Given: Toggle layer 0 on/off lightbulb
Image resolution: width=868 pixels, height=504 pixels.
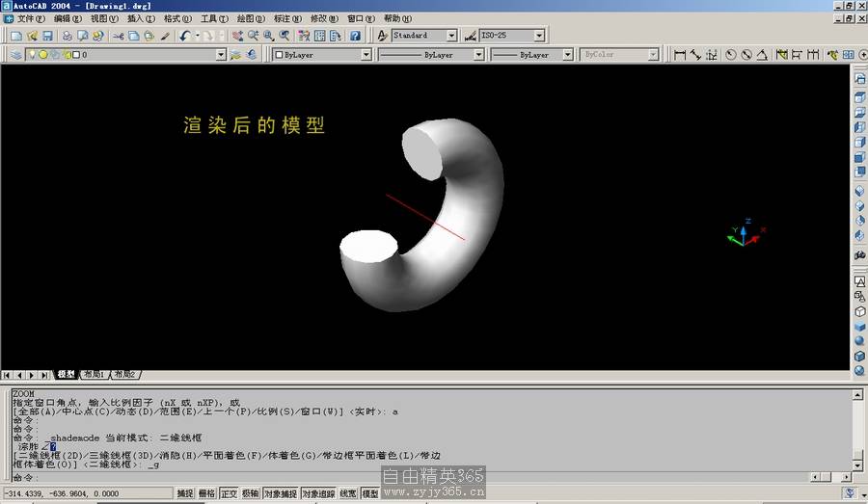Looking at the screenshot, I should (x=32, y=54).
